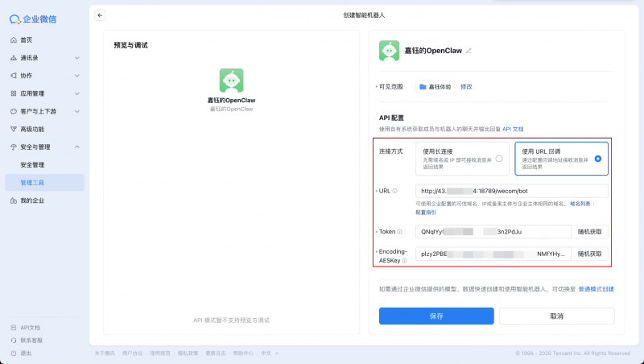This screenshot has height=364, width=644.
Task: Click the edit pencil beside robot name
Action: (469, 51)
